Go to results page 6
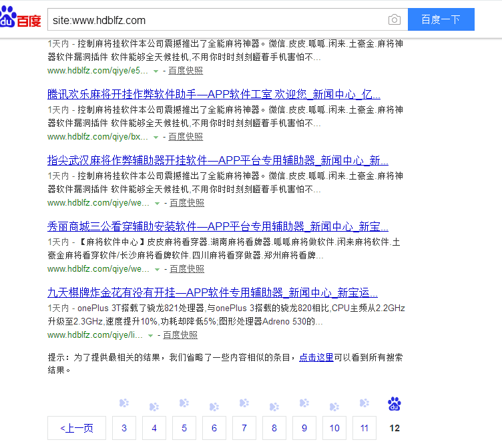The width and height of the screenshot is (502, 448). click(214, 428)
